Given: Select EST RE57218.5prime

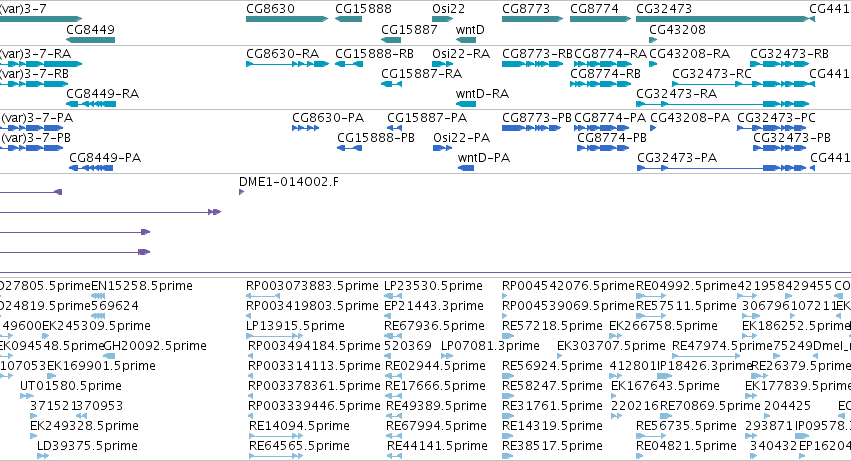Looking at the screenshot, I should pyautogui.click(x=552, y=326).
